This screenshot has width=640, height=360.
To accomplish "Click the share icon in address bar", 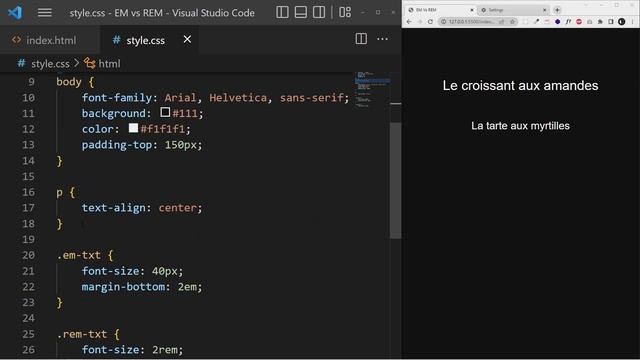I will 501,22.
